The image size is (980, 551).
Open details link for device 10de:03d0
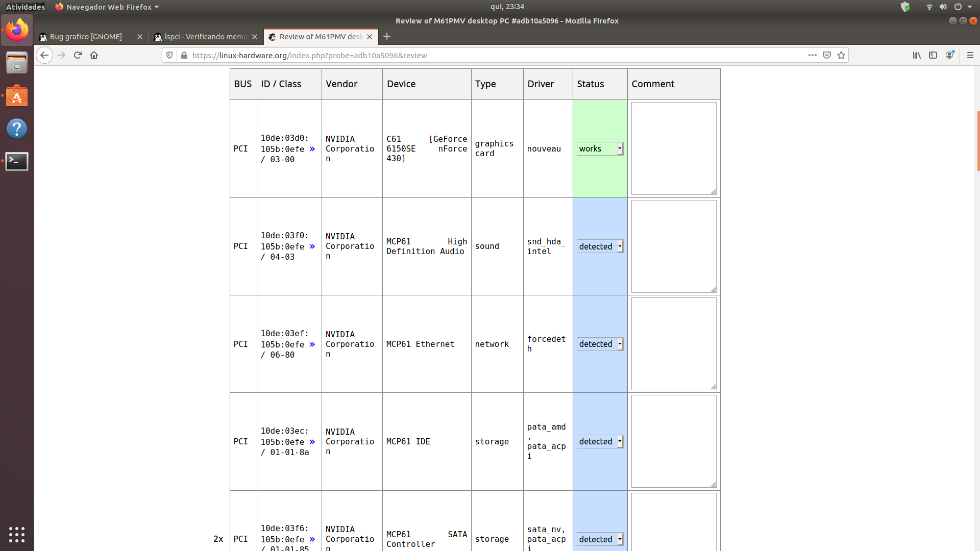[x=312, y=149]
